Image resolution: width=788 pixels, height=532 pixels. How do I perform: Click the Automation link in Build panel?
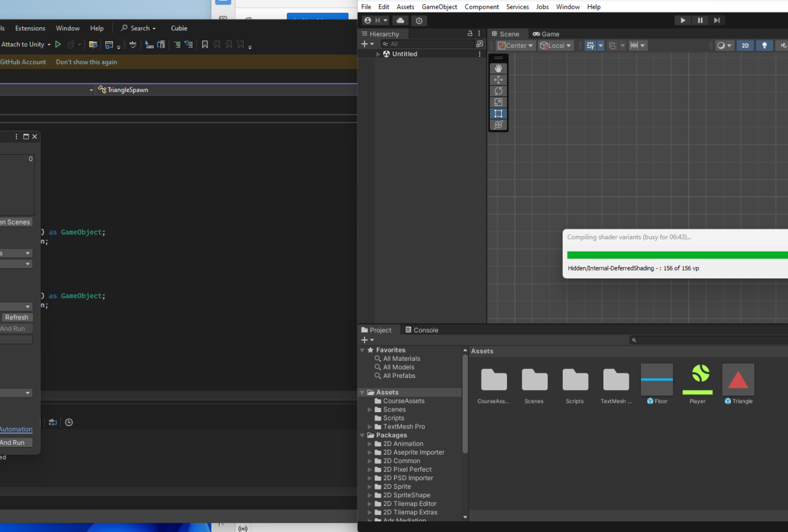[16, 429]
